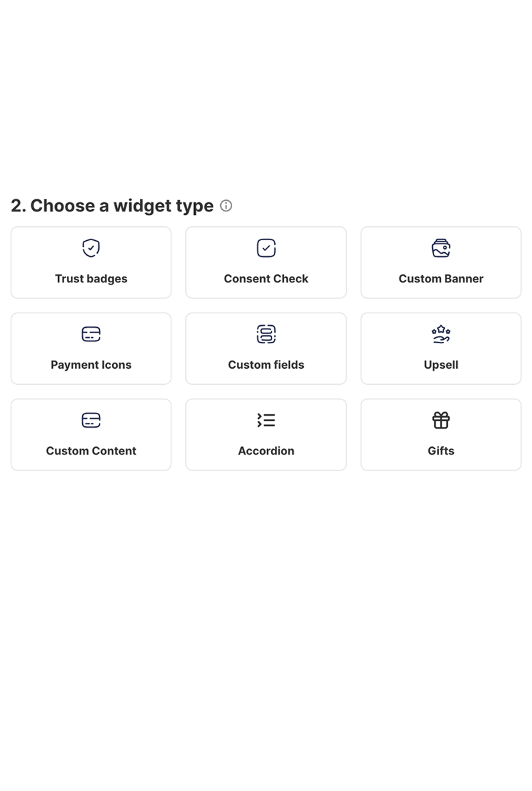Click the checkmark icon for Consent Check

[x=266, y=248]
